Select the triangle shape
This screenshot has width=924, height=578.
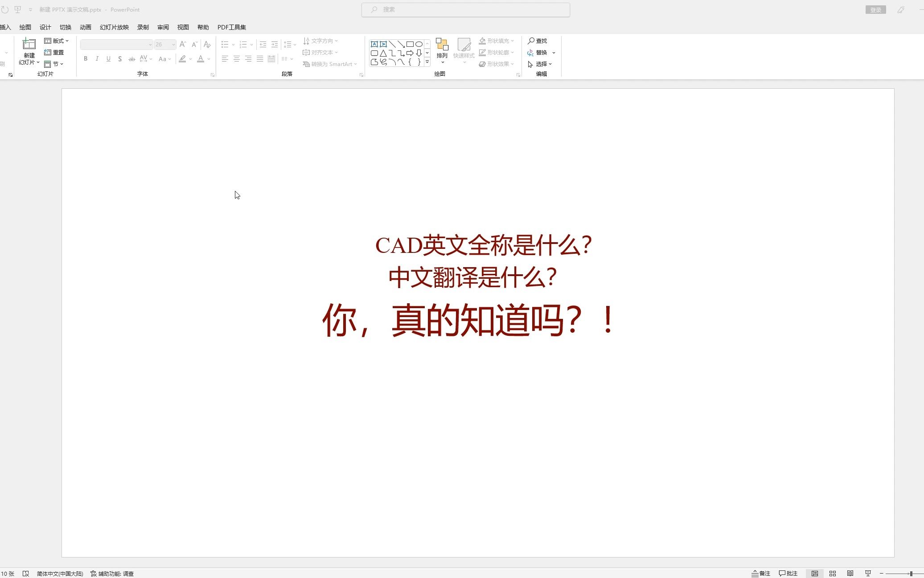[x=383, y=53]
